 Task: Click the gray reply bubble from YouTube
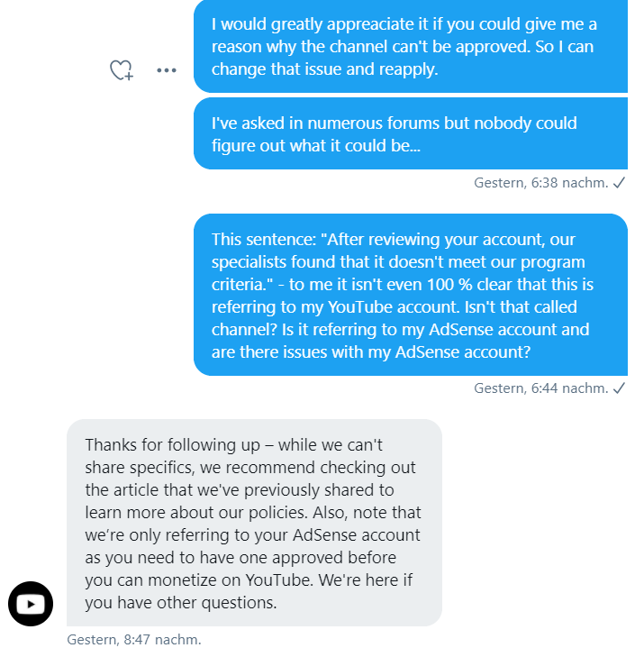pos(254,523)
